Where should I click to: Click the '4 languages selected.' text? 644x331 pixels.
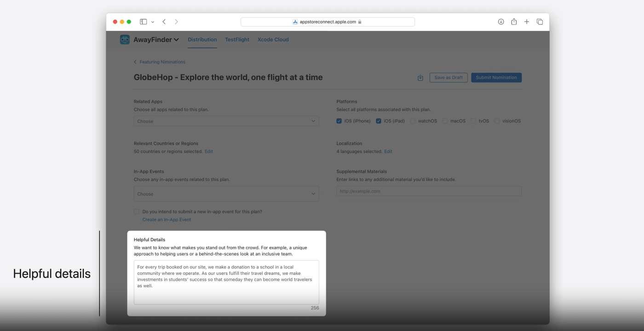pyautogui.click(x=359, y=151)
